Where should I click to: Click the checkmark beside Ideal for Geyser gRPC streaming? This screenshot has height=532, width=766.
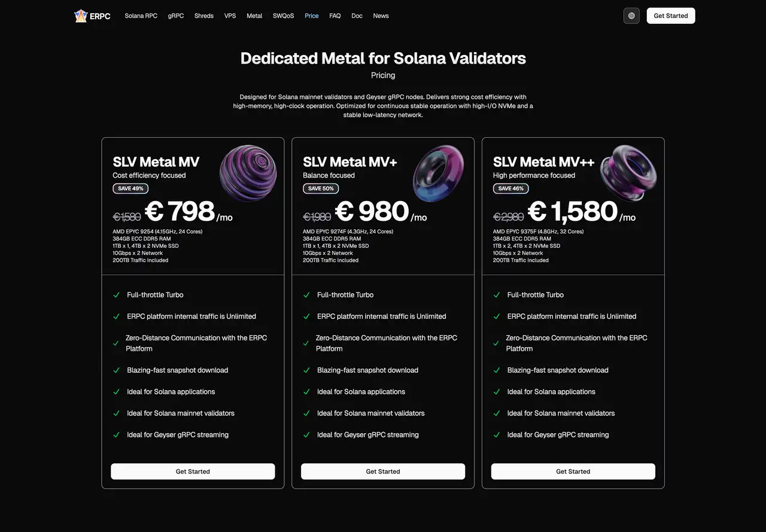pyautogui.click(x=116, y=434)
